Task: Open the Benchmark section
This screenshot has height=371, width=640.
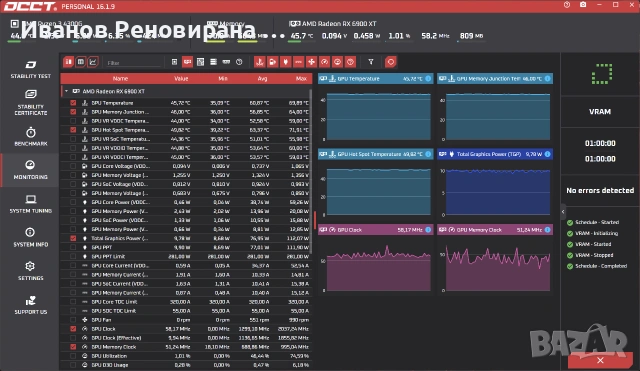Action: [x=31, y=137]
